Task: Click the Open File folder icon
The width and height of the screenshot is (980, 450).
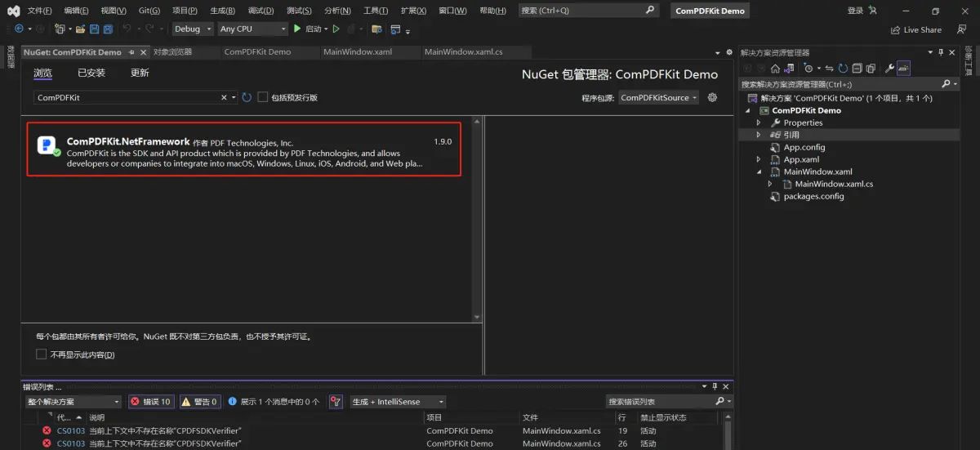Action: click(81, 29)
